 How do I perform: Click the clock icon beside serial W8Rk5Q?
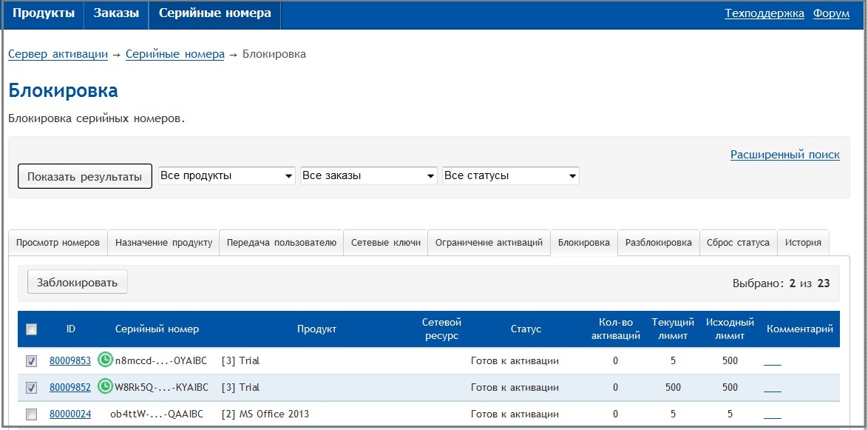click(105, 386)
